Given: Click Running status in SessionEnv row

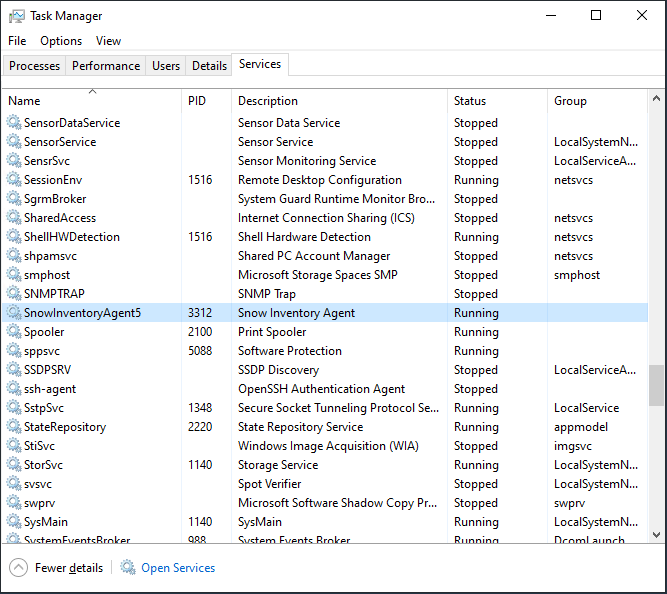Looking at the screenshot, I should pyautogui.click(x=476, y=180).
